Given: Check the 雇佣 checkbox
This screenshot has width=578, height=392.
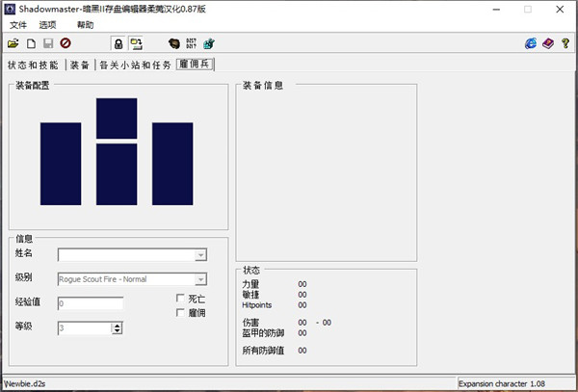Looking at the screenshot, I should click(x=181, y=313).
